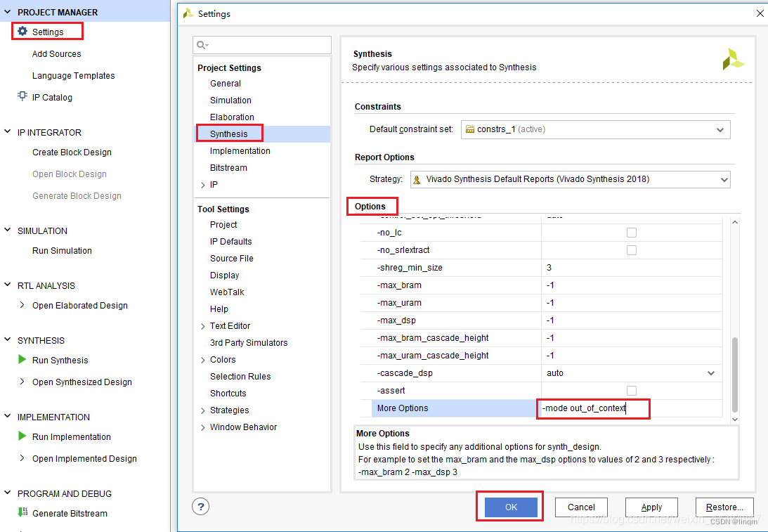Screen dimensions: 768x532
Task: Toggle the -assert checkbox
Action: coord(632,391)
